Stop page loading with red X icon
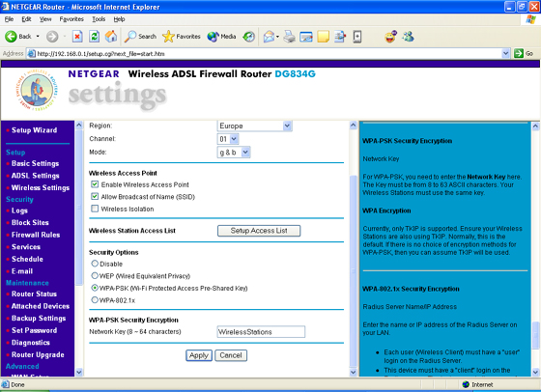Image resolution: width=541 pixels, height=392 pixels. [77, 36]
